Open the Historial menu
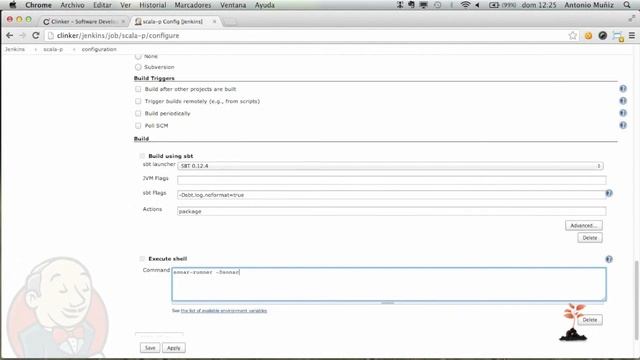Screen dimensions: 640x360 point(153,5)
